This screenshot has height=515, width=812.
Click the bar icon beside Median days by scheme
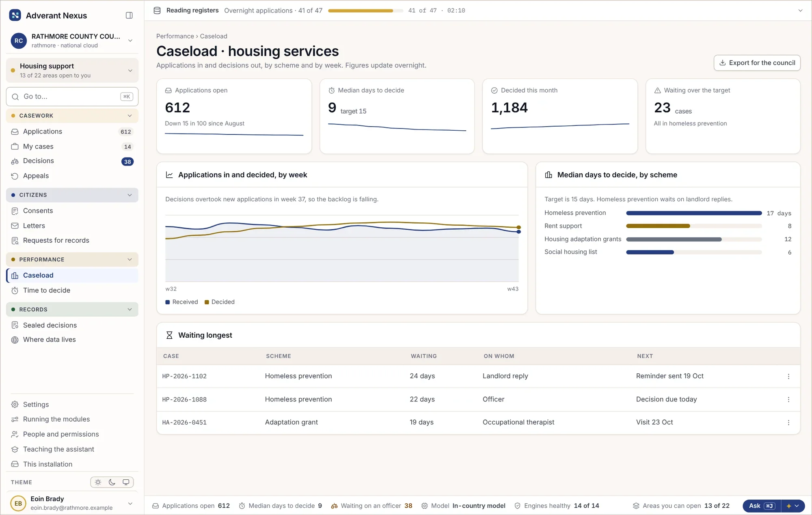coord(549,175)
